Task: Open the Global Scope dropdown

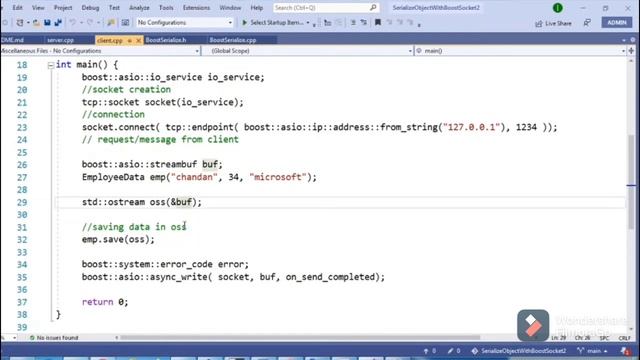Action: pos(410,51)
